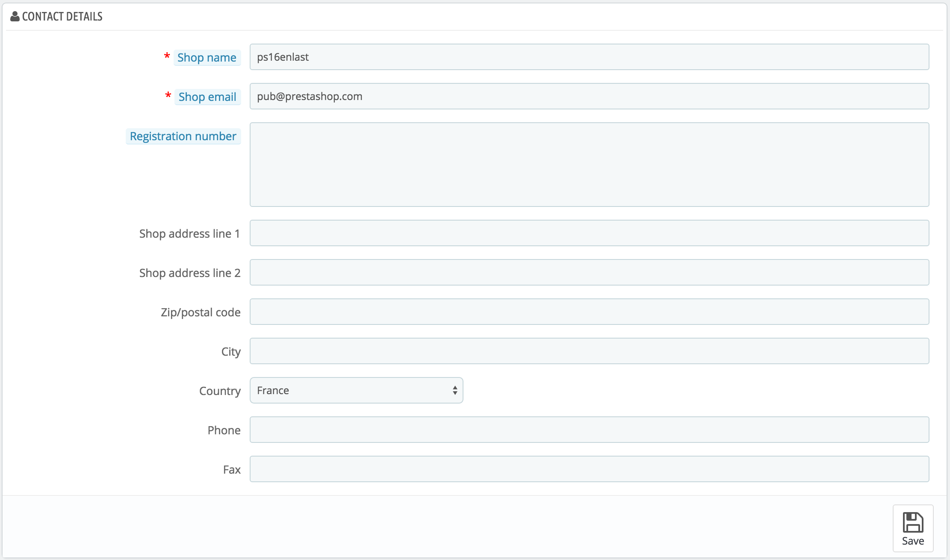Click the Fax input field
Image resolution: width=950 pixels, height=560 pixels.
tap(589, 469)
